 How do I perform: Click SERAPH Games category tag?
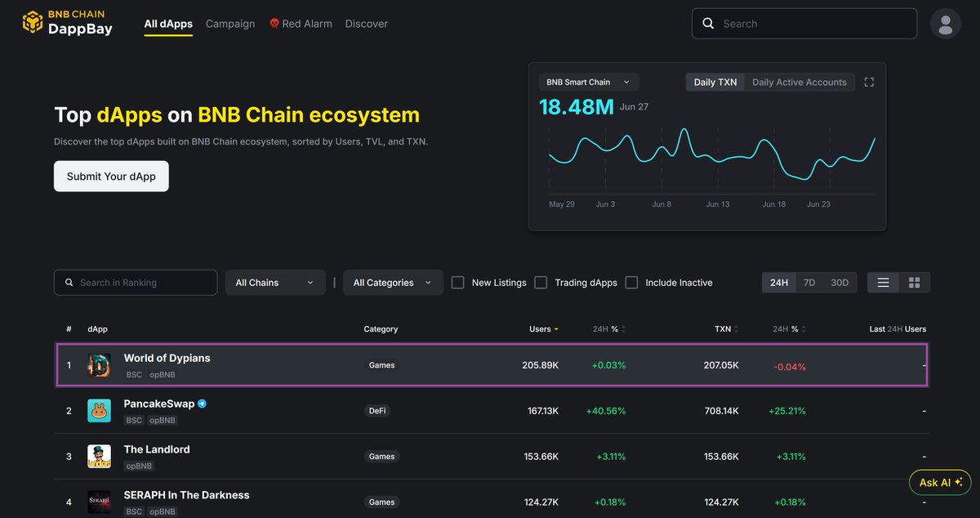pyautogui.click(x=381, y=502)
